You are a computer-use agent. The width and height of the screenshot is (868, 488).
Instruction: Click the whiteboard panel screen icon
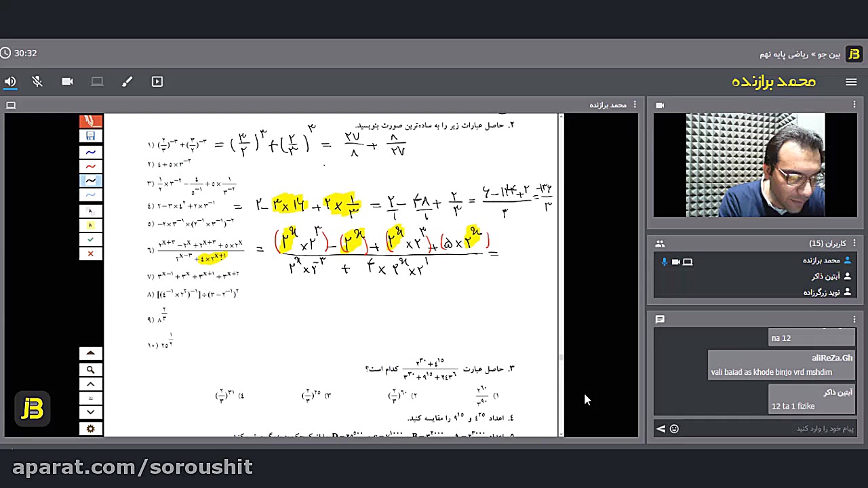click(11, 105)
